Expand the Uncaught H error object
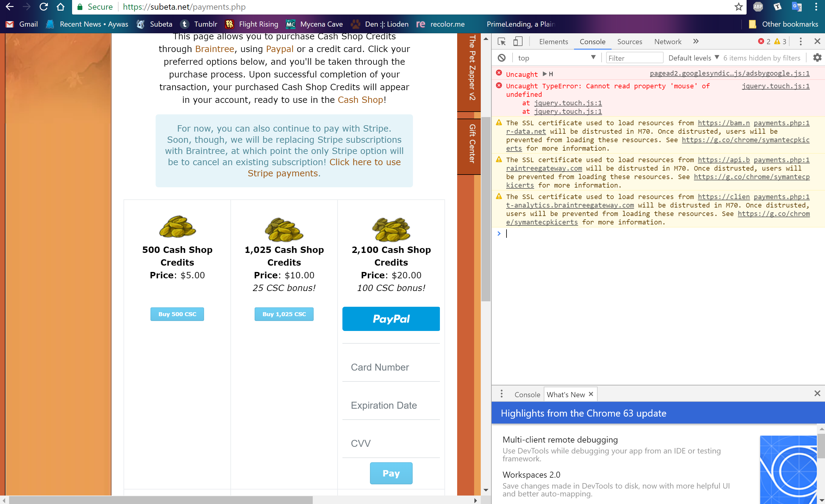The width and height of the screenshot is (825, 504). (x=545, y=74)
